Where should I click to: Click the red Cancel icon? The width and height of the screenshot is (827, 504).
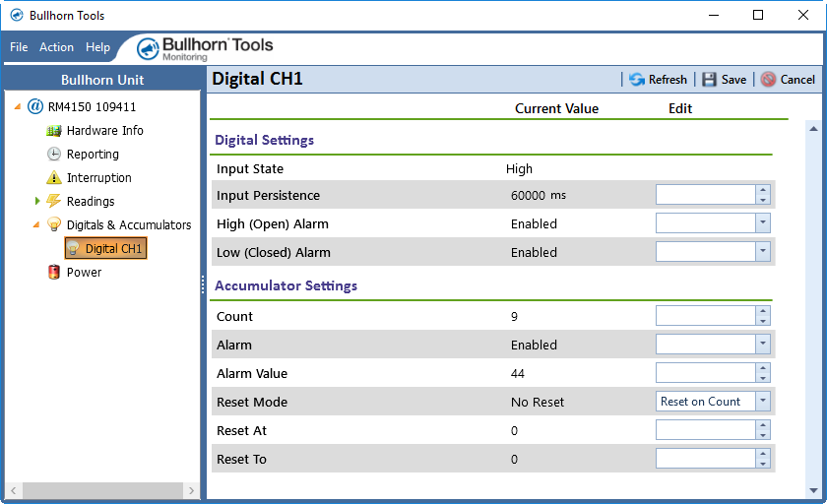(769, 80)
